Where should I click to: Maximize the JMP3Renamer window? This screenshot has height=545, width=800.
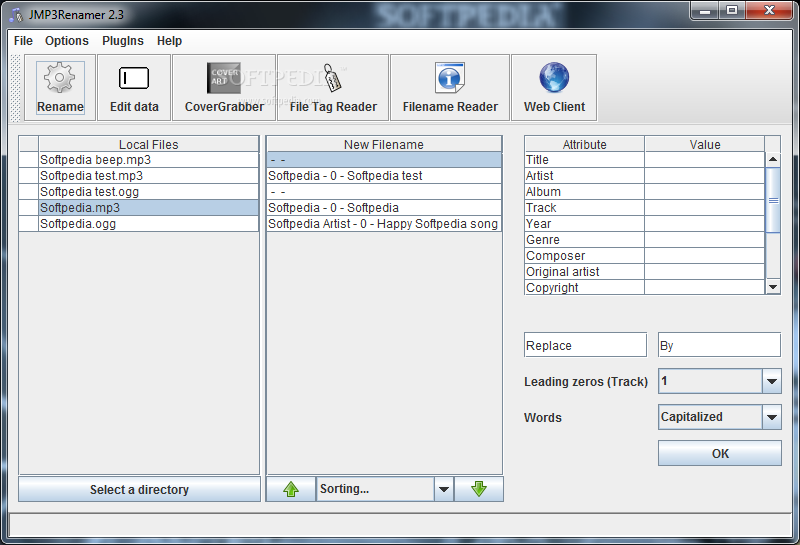click(732, 10)
